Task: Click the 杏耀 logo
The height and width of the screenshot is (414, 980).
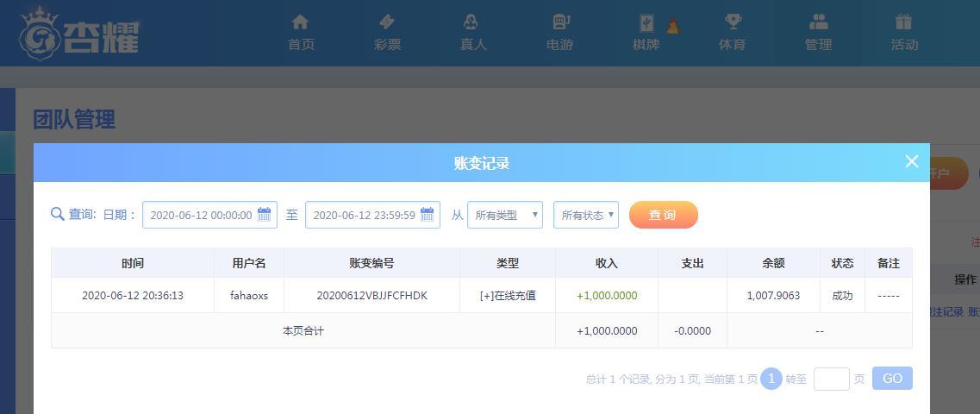Action: click(x=79, y=34)
